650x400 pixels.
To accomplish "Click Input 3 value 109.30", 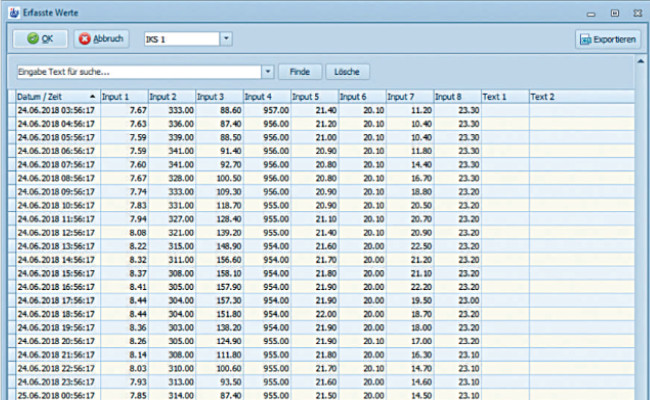I will point(229,192).
